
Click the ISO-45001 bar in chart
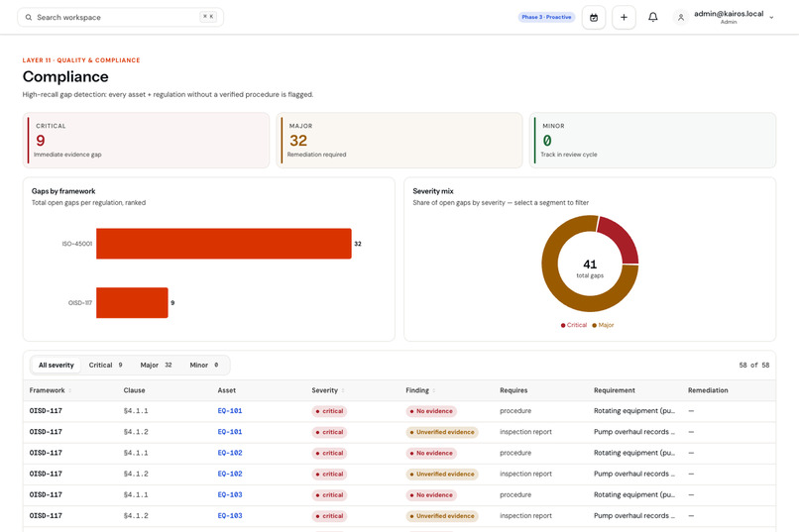tap(224, 244)
